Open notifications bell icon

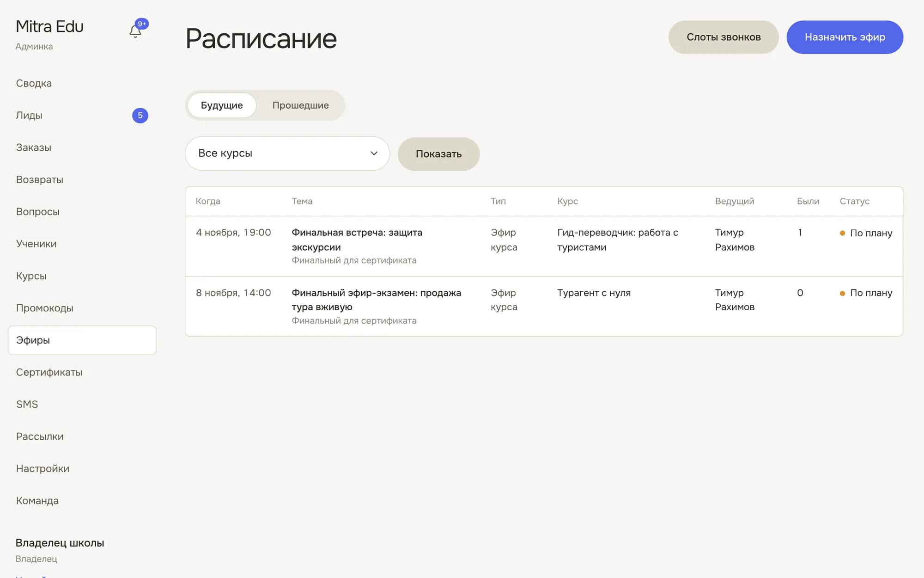pos(135,31)
